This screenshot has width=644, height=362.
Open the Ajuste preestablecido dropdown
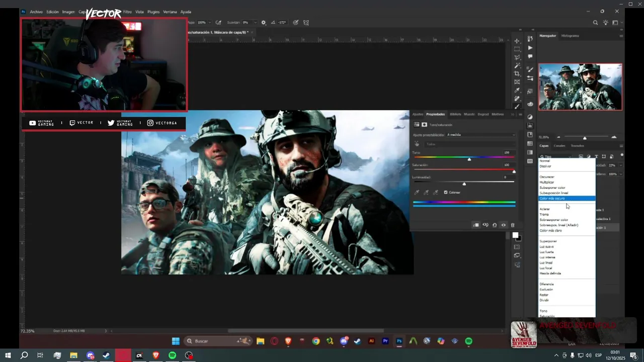[481, 135]
